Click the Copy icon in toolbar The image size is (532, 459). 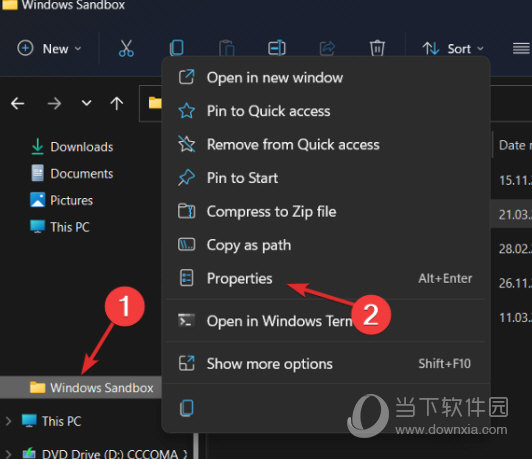click(x=176, y=48)
